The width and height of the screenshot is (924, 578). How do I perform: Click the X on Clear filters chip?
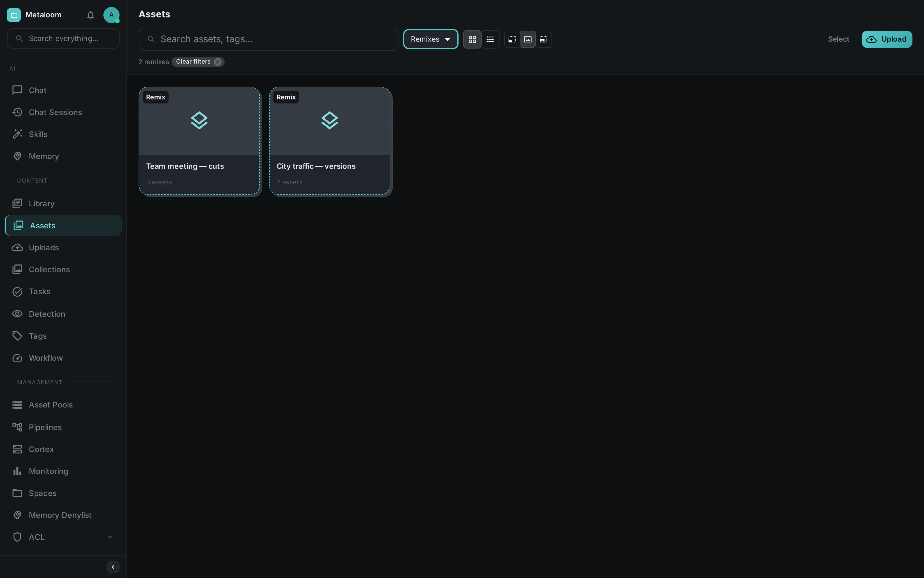coord(218,62)
